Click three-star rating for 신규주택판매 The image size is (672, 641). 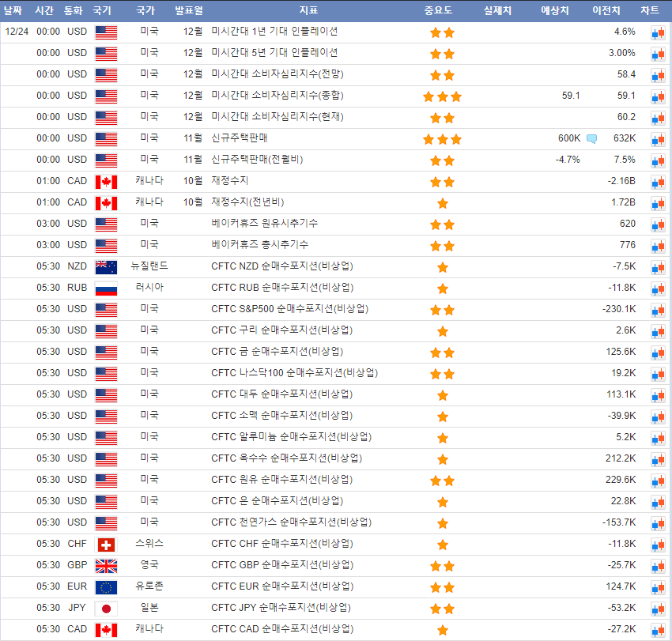(442, 139)
